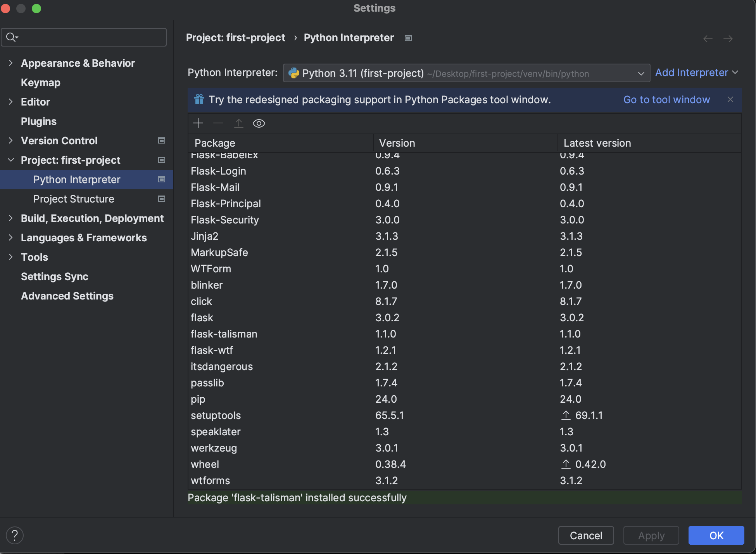This screenshot has width=756, height=554.
Task: Expand Languages & Frameworks section
Action: pyautogui.click(x=11, y=237)
